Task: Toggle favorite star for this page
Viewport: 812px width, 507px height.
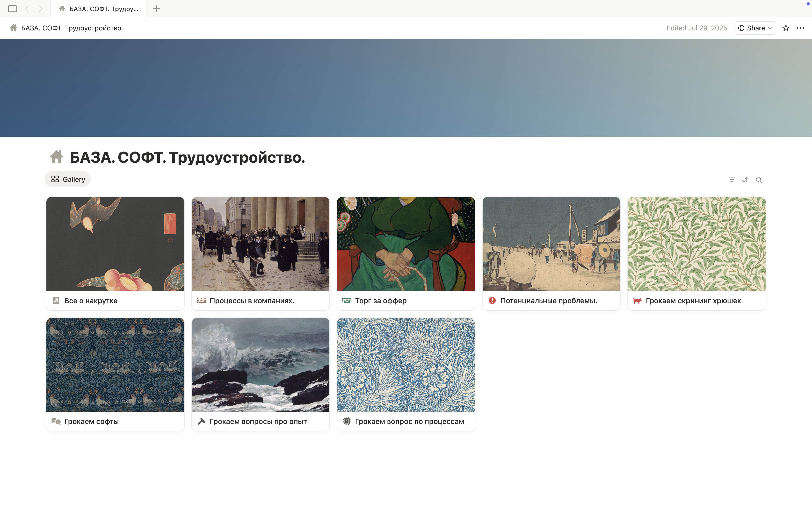Action: (785, 28)
